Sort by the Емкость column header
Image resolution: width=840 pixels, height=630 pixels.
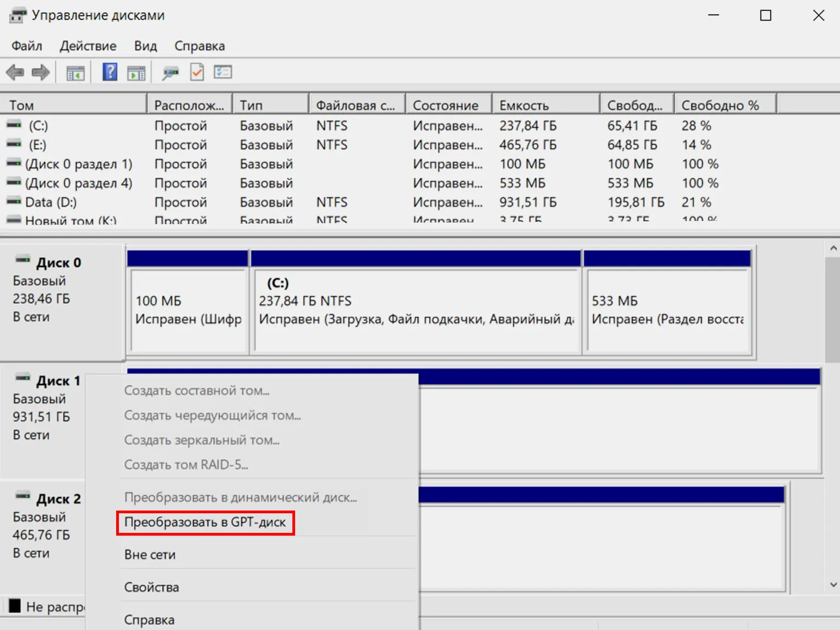545,105
